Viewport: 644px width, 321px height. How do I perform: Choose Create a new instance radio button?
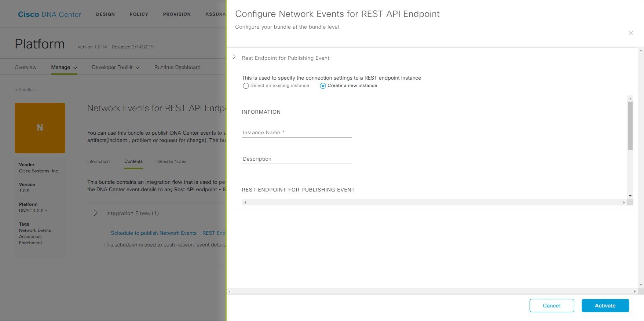323,86
